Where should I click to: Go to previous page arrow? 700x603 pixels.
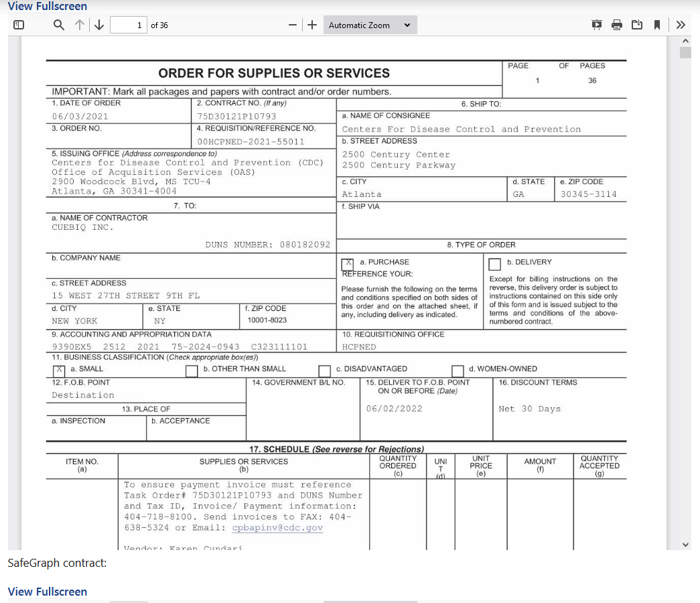(x=80, y=25)
